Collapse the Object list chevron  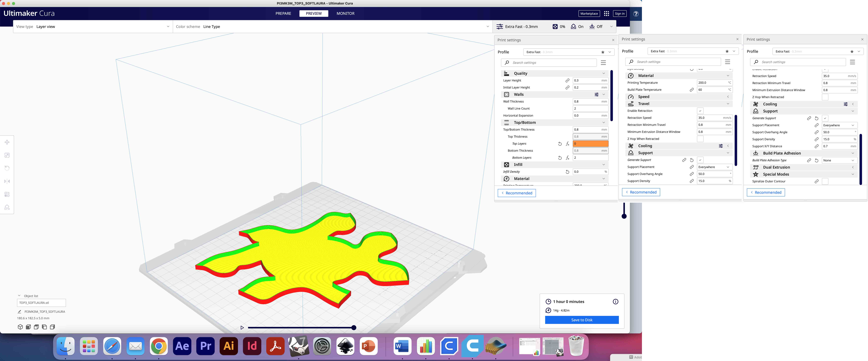(x=19, y=296)
